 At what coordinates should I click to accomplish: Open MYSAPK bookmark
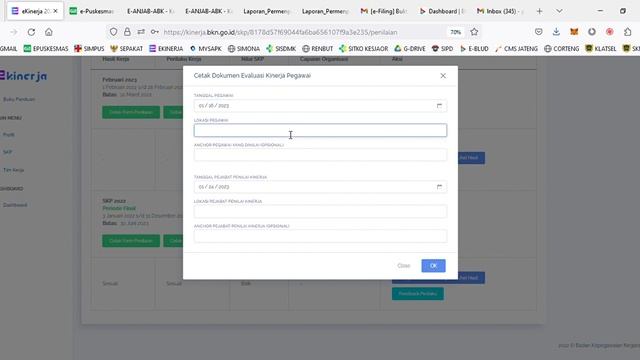(x=206, y=49)
